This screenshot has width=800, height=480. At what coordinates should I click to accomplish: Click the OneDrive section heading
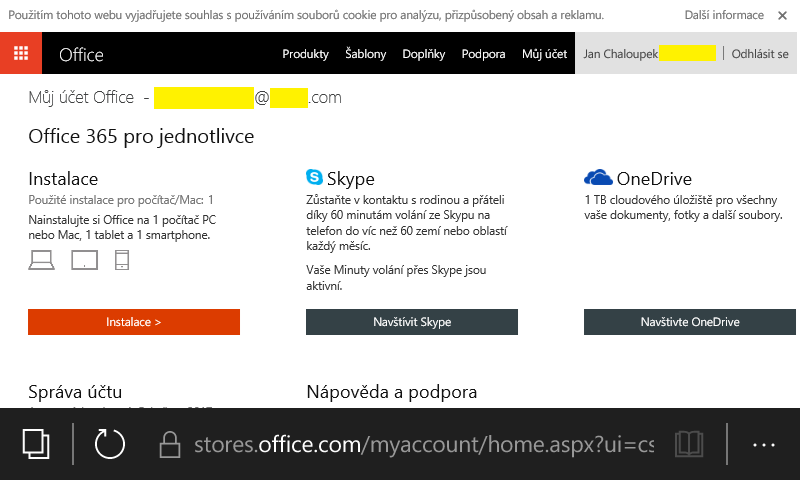click(654, 179)
